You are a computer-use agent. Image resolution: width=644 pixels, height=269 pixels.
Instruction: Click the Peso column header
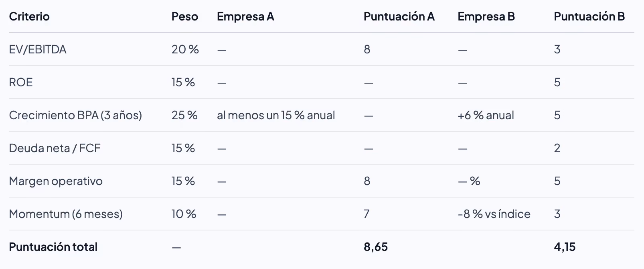[185, 16]
